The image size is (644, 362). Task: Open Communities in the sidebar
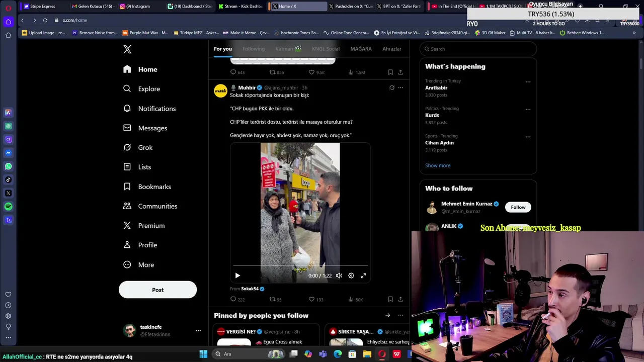click(150, 206)
